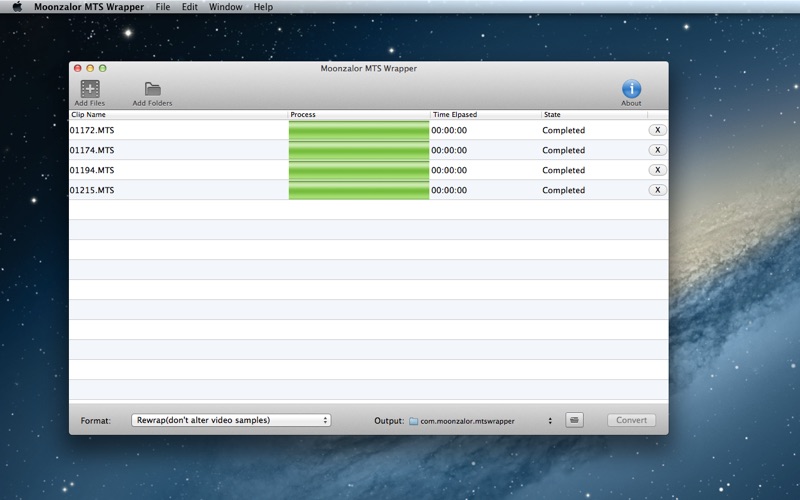Select the clip name 01194.MTS
Image resolution: width=800 pixels, height=500 pixels.
92,170
